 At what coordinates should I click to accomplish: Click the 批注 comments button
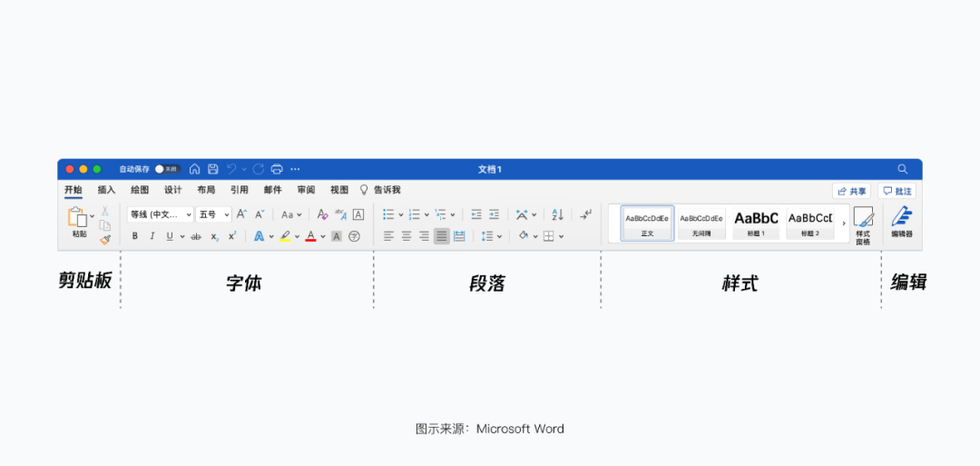click(x=897, y=191)
